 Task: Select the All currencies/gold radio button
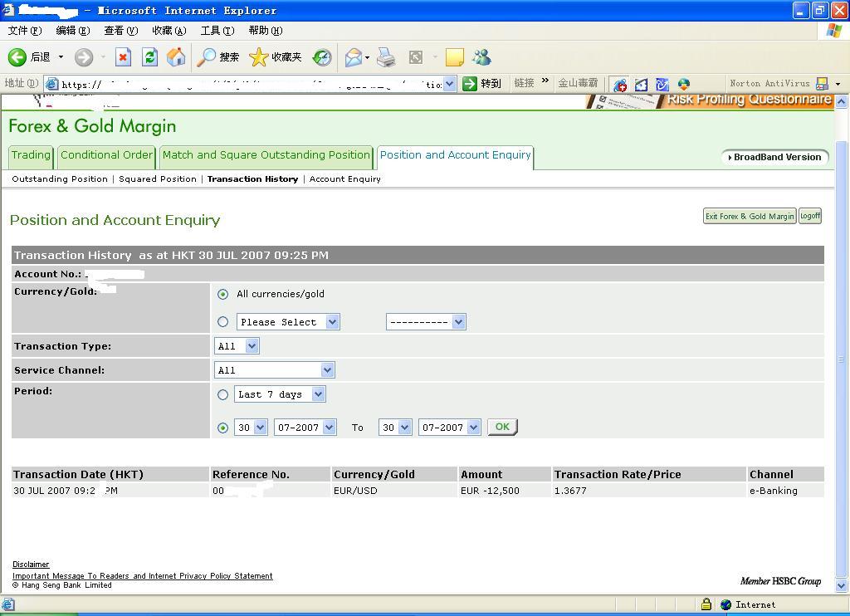click(222, 294)
